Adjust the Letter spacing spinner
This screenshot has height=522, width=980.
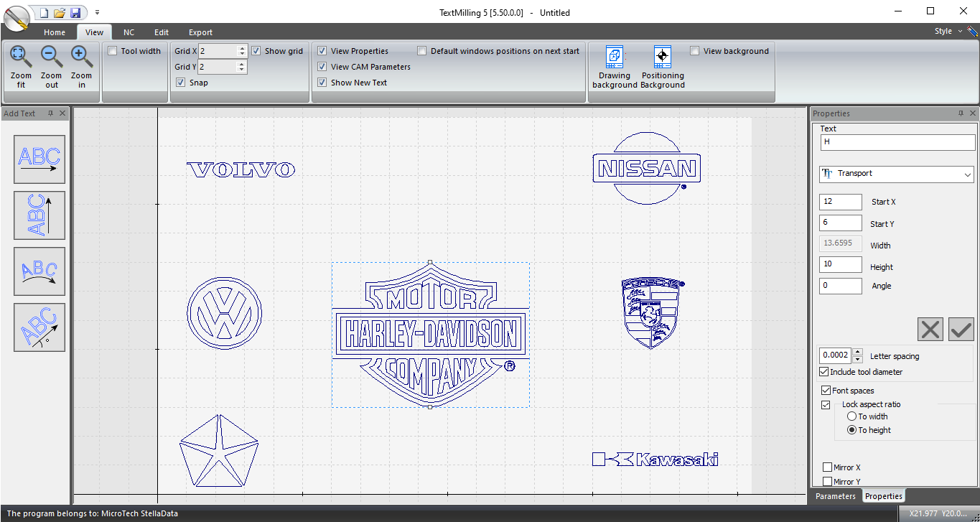pos(857,355)
